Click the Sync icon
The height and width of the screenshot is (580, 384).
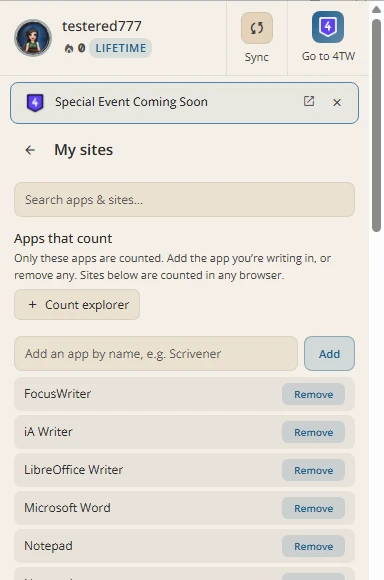coord(257,28)
